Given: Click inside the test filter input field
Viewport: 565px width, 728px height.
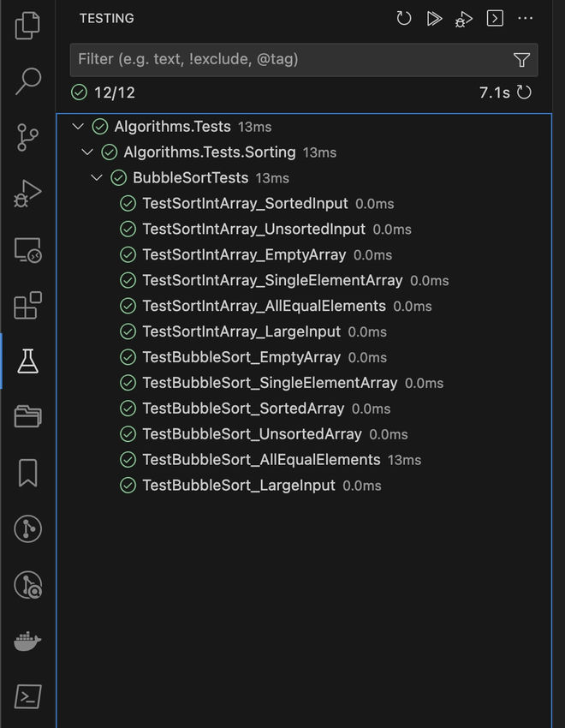Looking at the screenshot, I should click(257, 60).
